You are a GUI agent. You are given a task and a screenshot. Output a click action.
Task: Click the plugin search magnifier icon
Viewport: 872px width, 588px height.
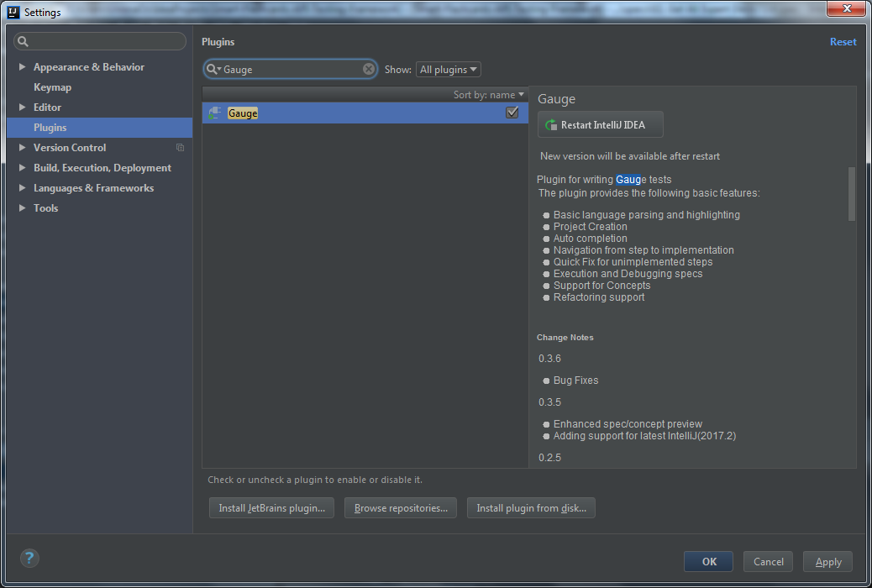213,69
